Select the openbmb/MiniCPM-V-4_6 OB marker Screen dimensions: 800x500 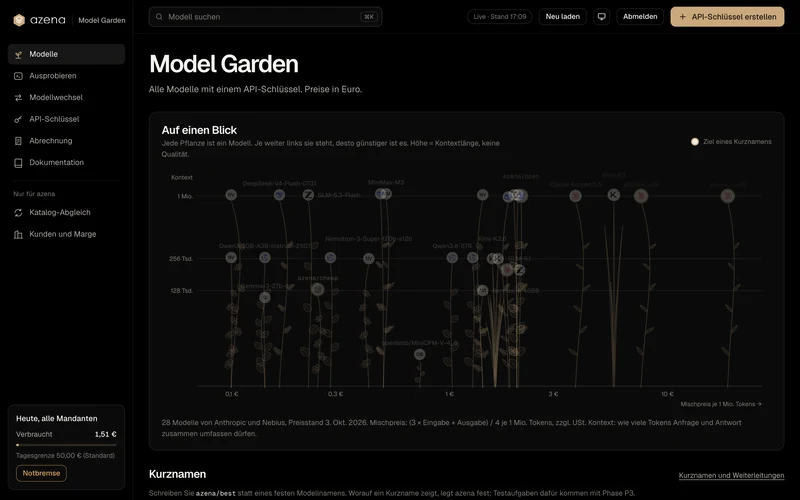pos(419,354)
